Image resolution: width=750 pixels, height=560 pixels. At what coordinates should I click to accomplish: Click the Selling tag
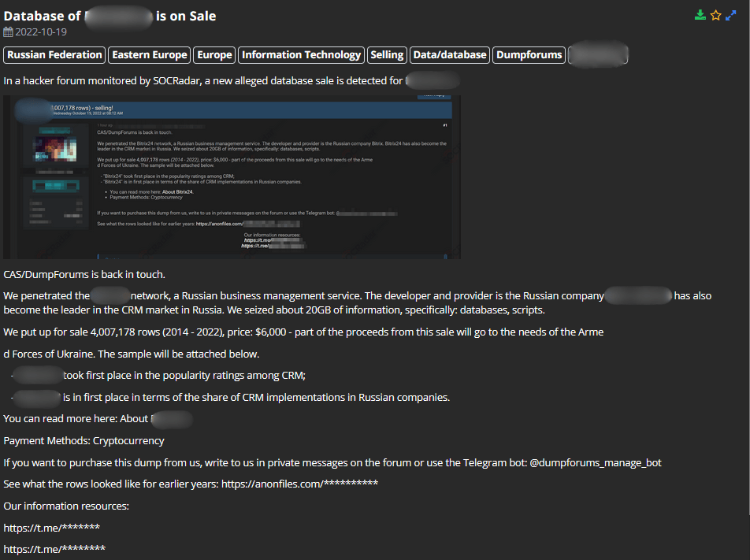click(387, 55)
